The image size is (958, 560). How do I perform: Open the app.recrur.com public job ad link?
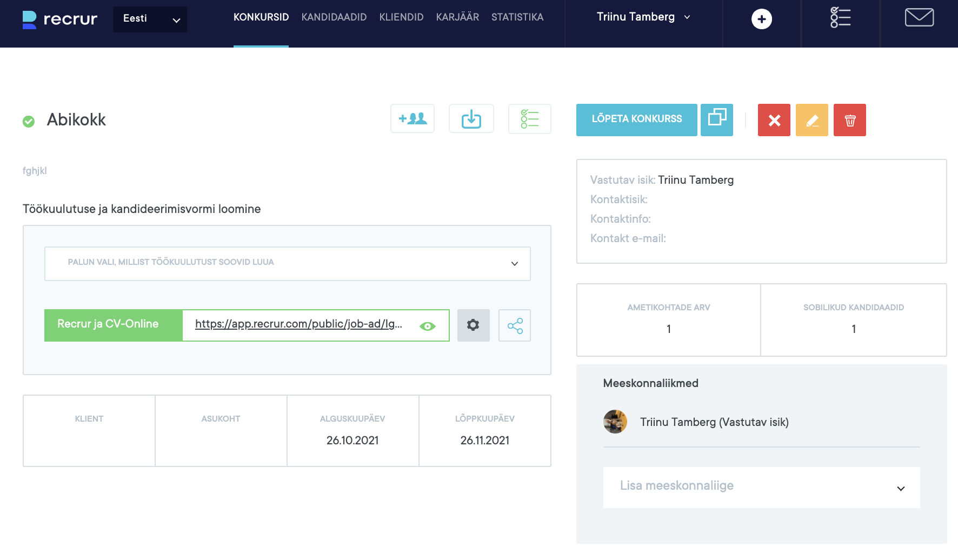coord(298,324)
